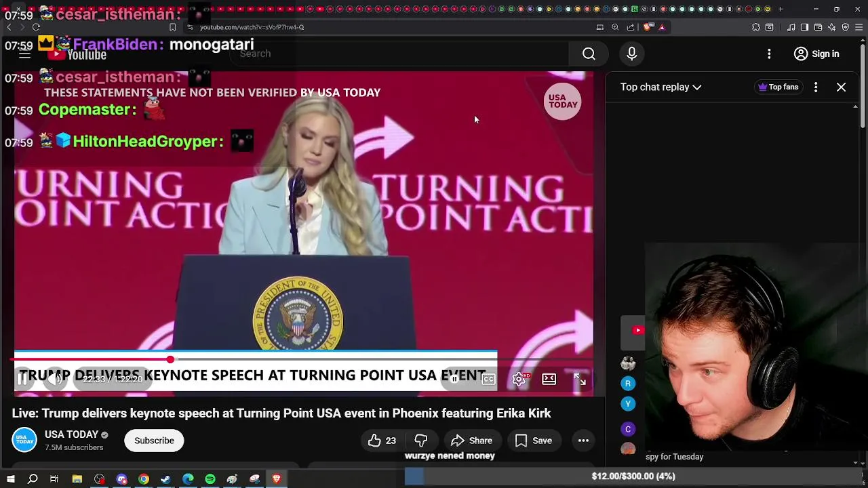Open Steam from the taskbar

pos(165,479)
